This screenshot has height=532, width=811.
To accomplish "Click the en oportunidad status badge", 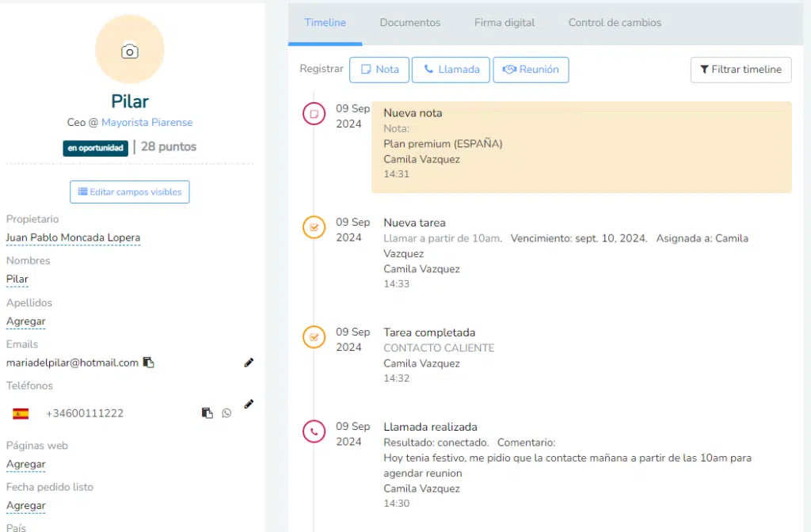I will click(x=96, y=148).
